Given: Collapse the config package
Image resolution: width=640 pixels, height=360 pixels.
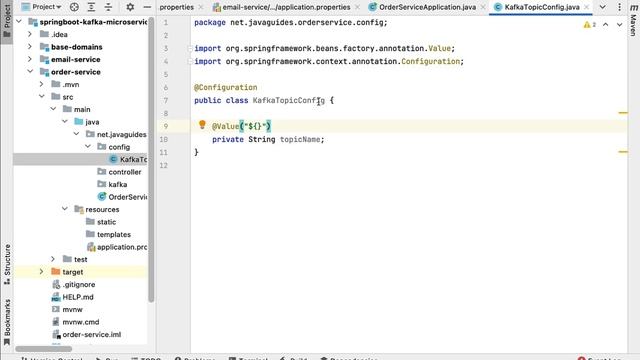Looking at the screenshot, I should [x=88, y=147].
